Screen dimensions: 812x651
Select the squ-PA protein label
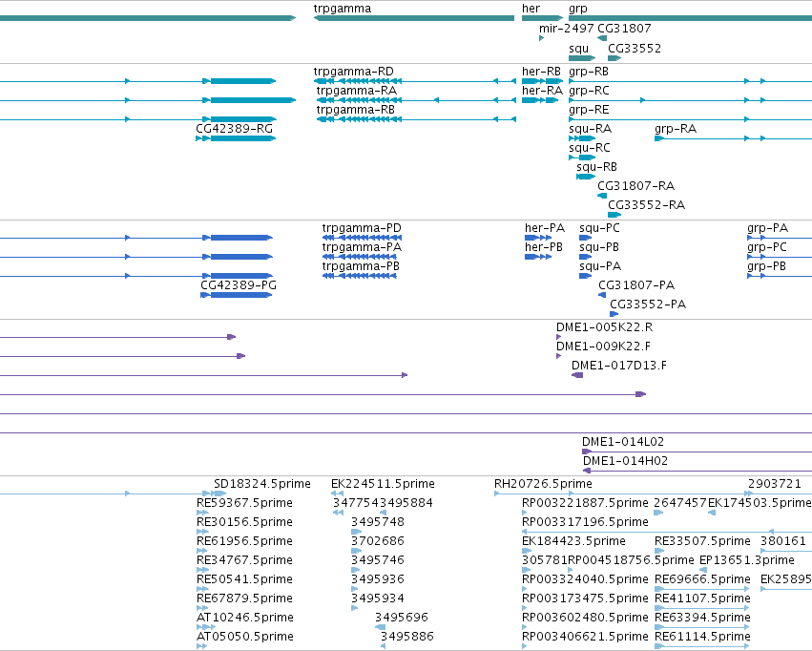point(600,266)
